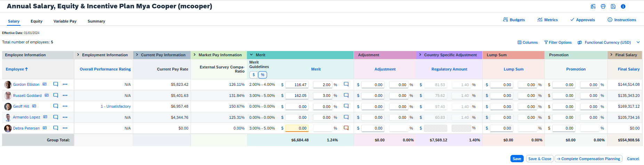Expand the Final Salary column group
Viewport: 644px width, 165px height.
click(x=611, y=55)
